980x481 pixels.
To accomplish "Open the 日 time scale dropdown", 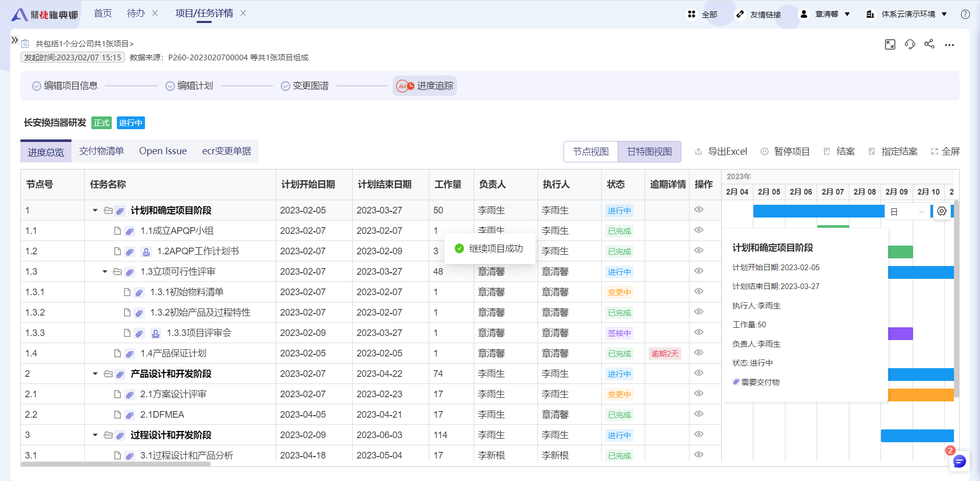I will point(908,211).
